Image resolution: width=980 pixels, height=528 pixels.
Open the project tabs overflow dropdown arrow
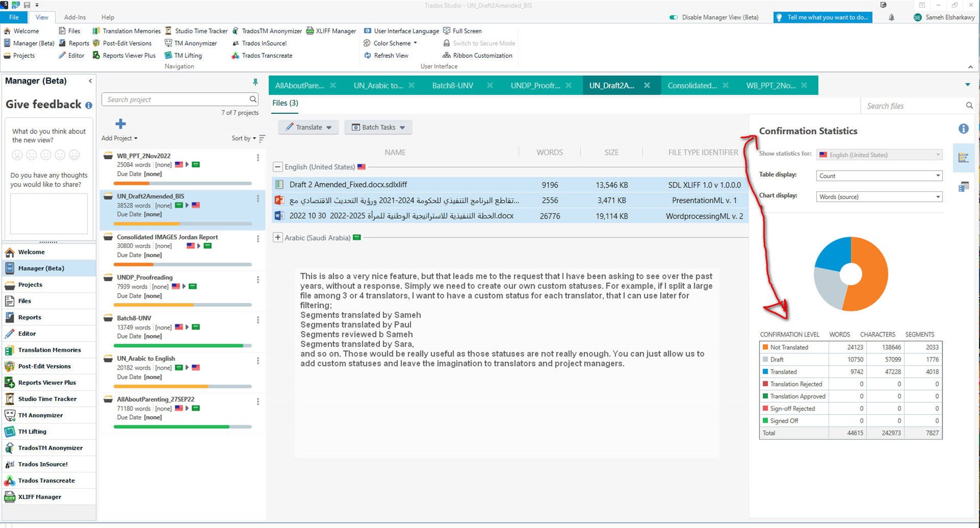coord(967,85)
